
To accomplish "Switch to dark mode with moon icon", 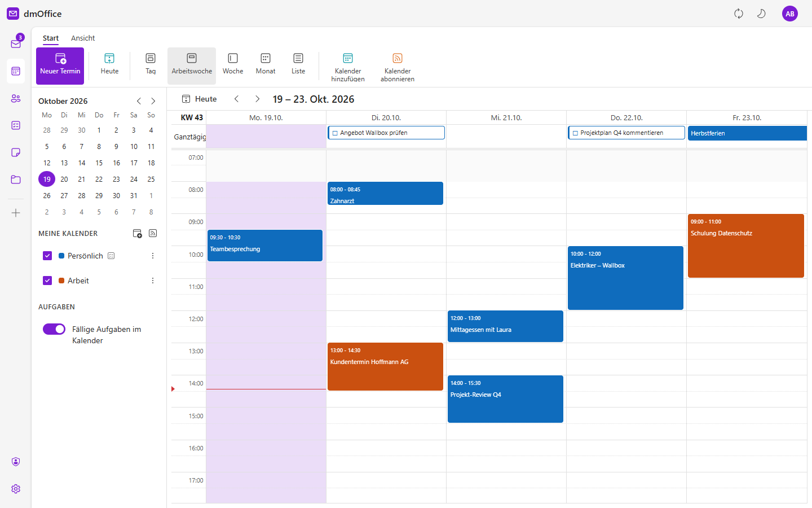I will click(761, 14).
